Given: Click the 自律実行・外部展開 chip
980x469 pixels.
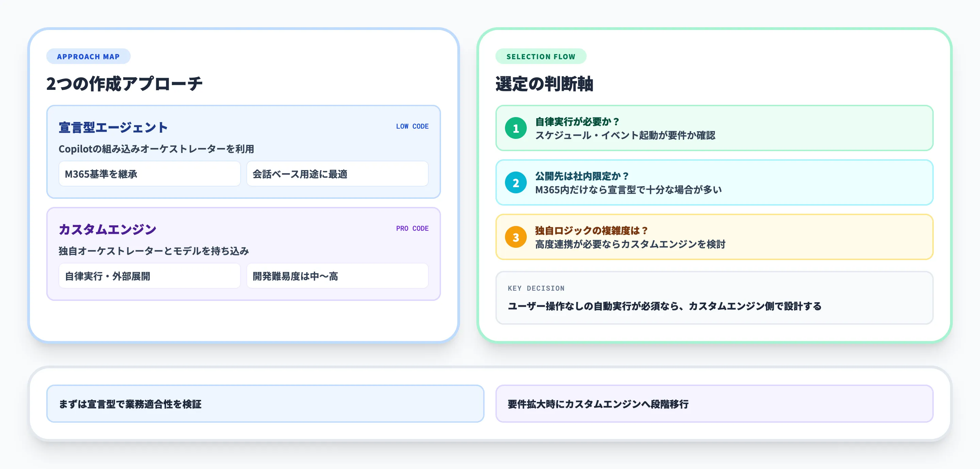Looking at the screenshot, I should 149,276.
